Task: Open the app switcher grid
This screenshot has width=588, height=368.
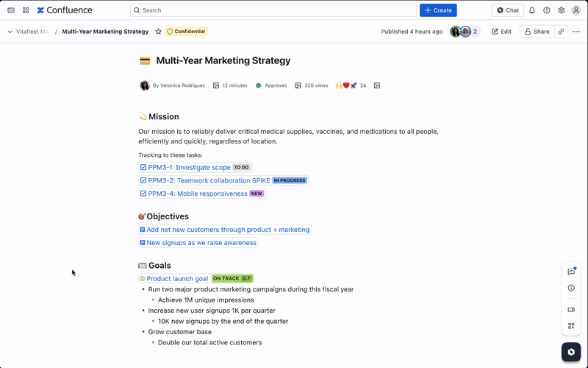Action: [26, 10]
